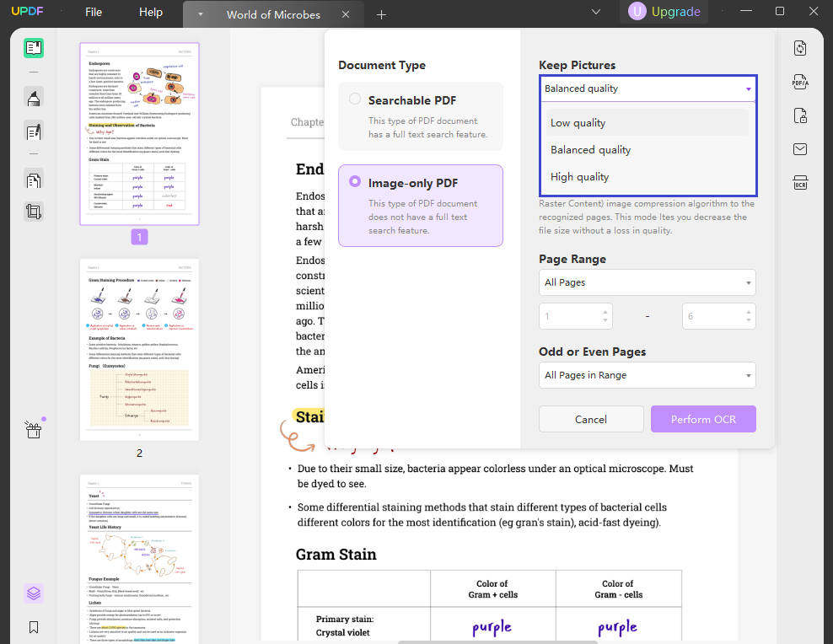The image size is (833, 644).
Task: Open the gift promotions icon
Action: pyautogui.click(x=34, y=430)
